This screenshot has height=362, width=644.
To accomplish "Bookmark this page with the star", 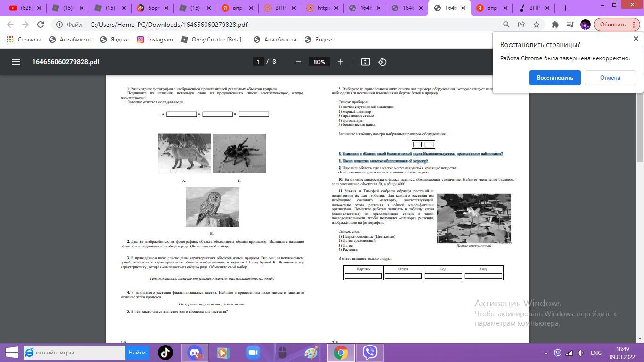I will 537,25.
